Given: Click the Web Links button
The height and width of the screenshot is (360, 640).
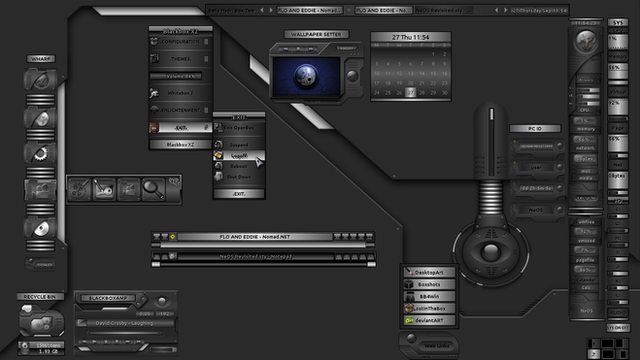Looking at the screenshot, I should tap(436, 346).
